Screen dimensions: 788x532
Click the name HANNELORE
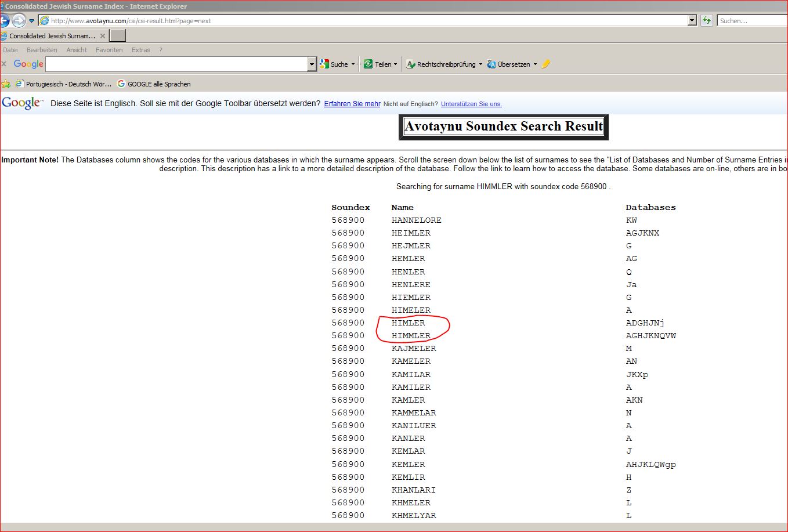(x=417, y=220)
